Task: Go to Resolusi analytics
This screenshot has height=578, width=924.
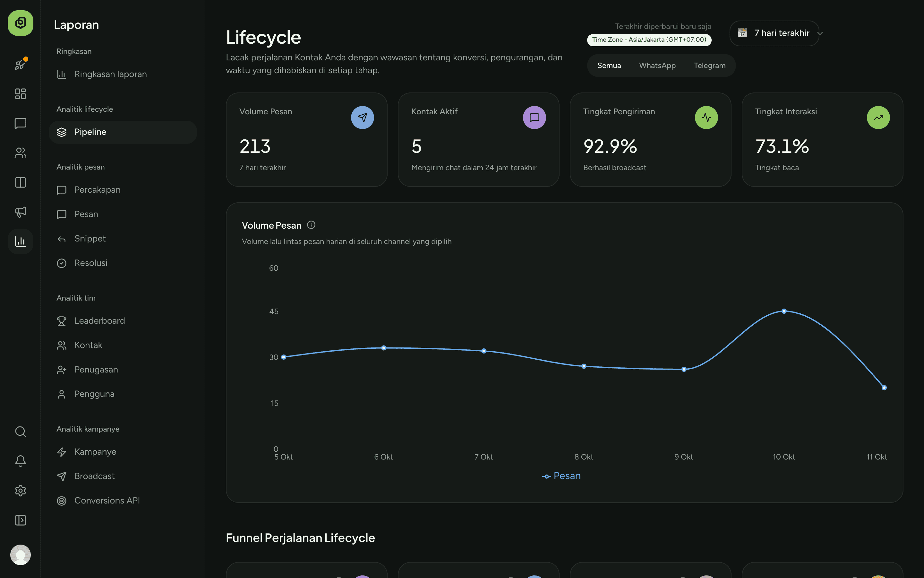Action: (123, 263)
